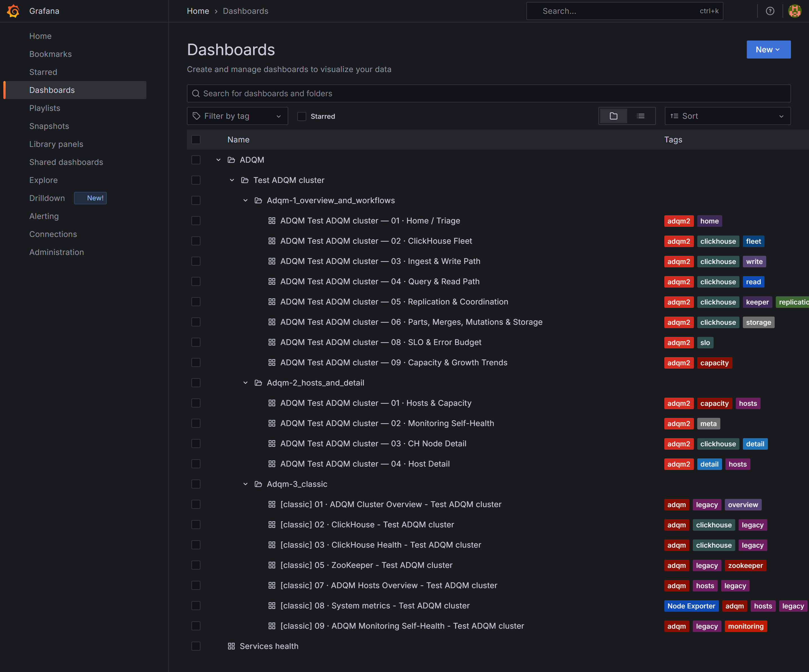Viewport: 809px width, 672px height.
Task: Open [classic] 08 · System metrics dashboard
Action: pyautogui.click(x=375, y=606)
